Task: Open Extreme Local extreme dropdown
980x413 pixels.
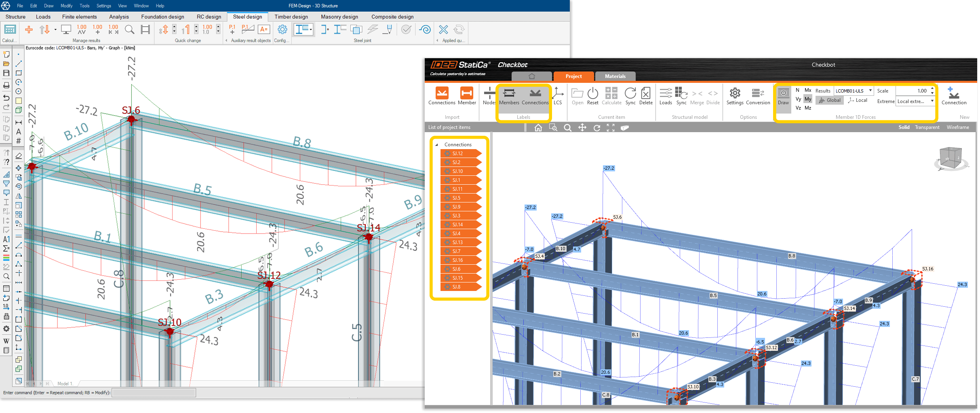Action: point(915,101)
